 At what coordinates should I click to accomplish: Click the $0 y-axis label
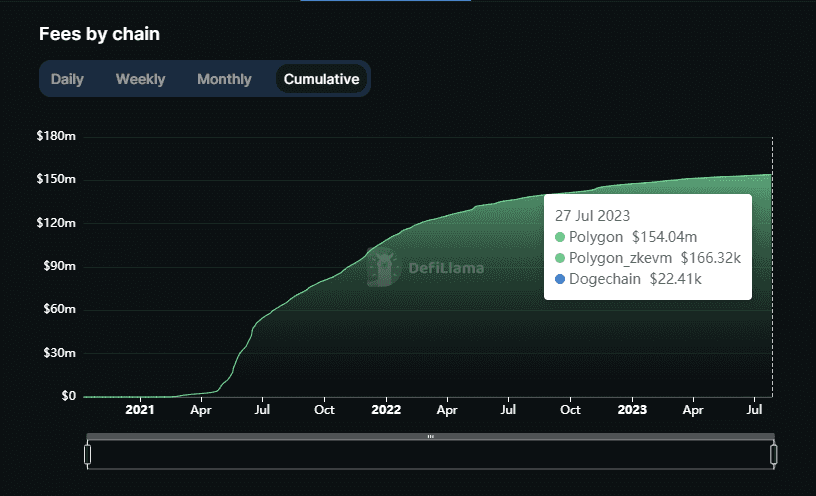coord(67,396)
